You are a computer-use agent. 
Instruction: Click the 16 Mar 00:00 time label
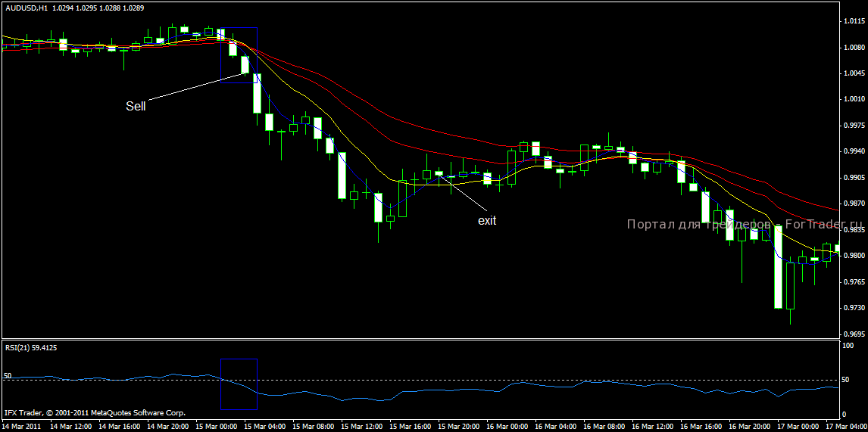(508, 427)
